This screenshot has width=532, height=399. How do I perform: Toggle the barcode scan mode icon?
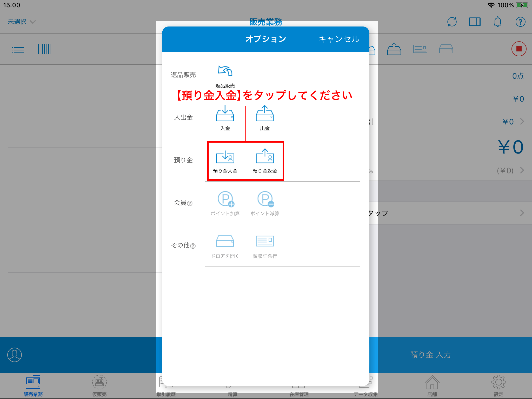(44, 49)
